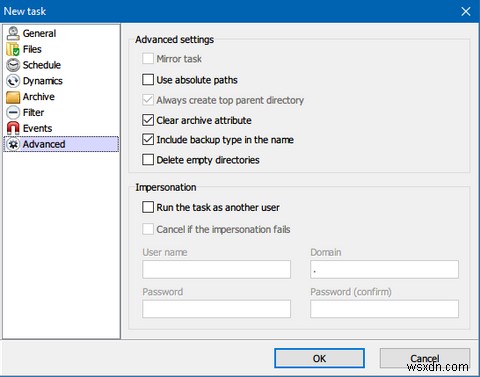The height and width of the screenshot is (377, 480).
Task: Select the Advanced label
Action: pyautogui.click(x=44, y=144)
